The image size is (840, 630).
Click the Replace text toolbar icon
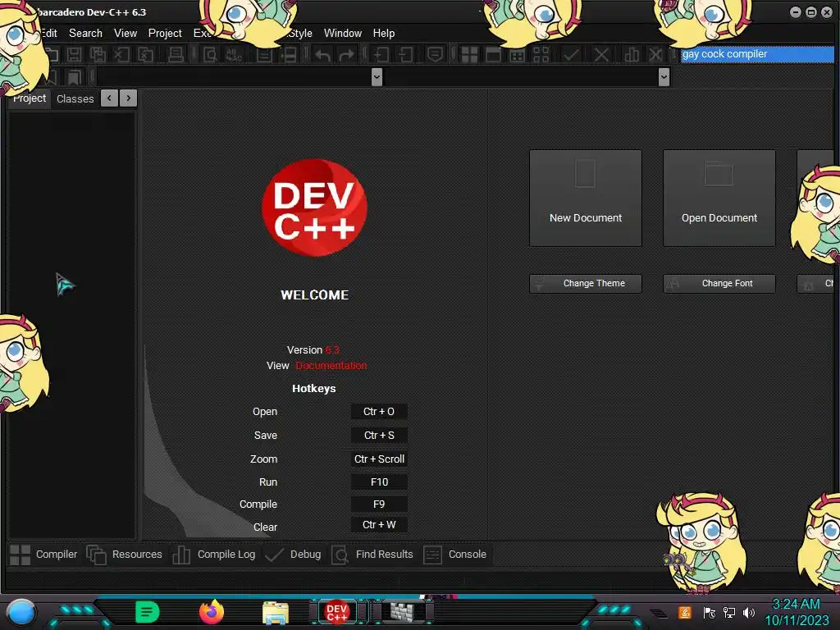click(x=234, y=55)
